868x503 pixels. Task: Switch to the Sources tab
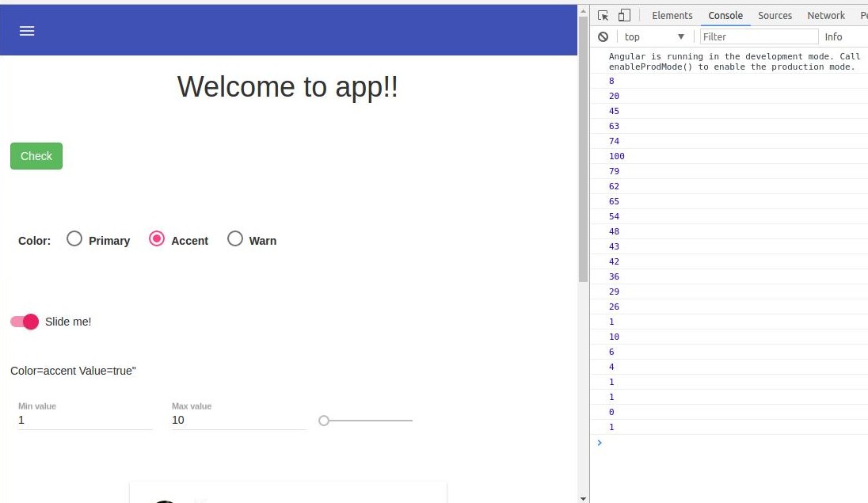(x=775, y=15)
